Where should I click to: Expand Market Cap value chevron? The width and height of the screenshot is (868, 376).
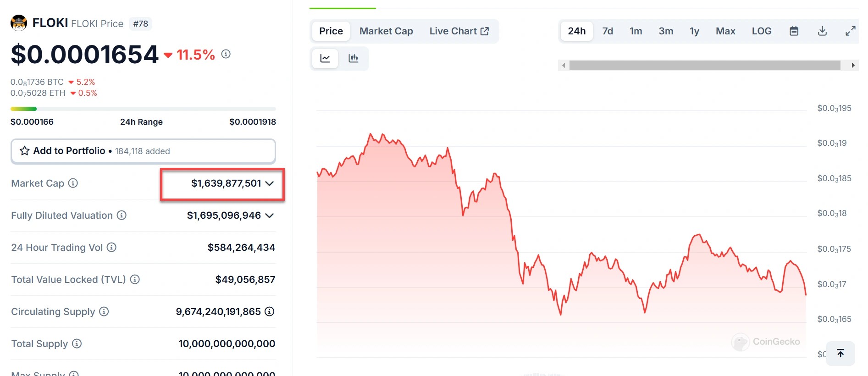coord(270,183)
